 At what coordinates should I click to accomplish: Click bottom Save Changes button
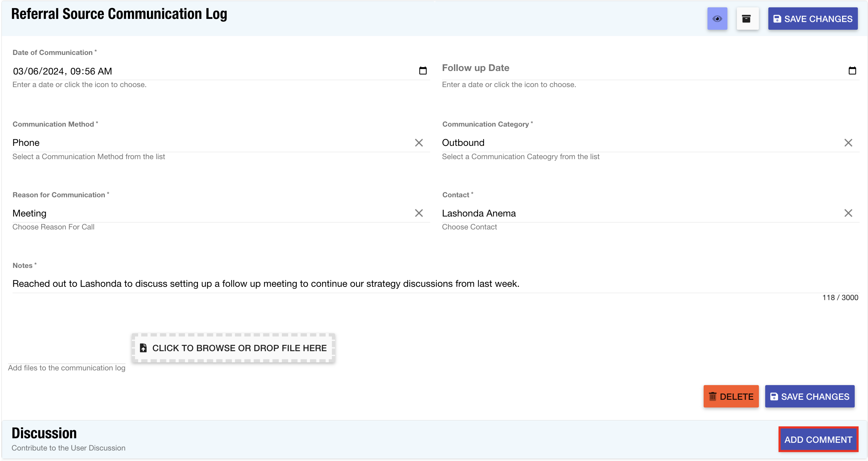pyautogui.click(x=809, y=396)
